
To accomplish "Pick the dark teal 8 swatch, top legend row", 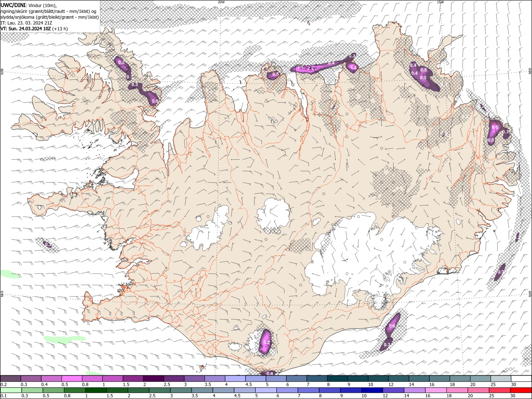I will tap(337, 379).
